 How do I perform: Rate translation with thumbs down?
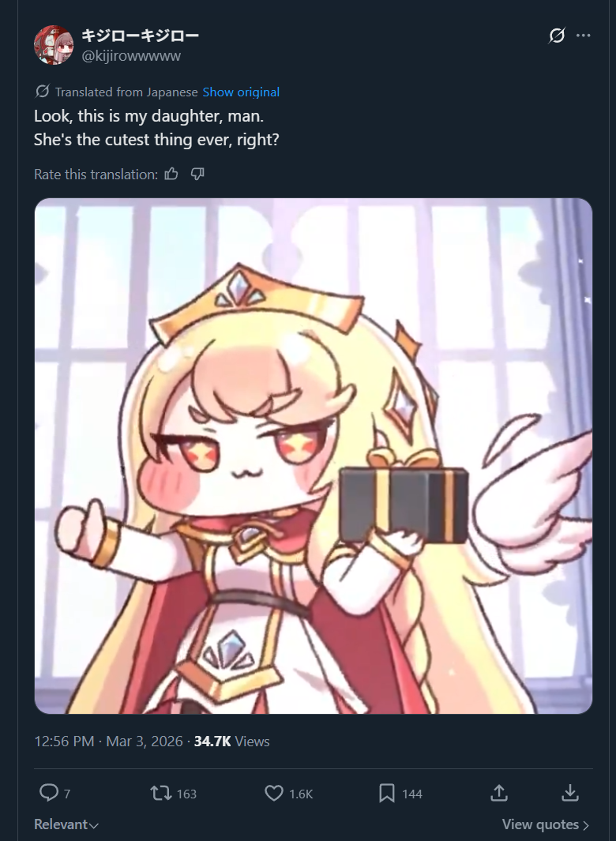pyautogui.click(x=197, y=174)
